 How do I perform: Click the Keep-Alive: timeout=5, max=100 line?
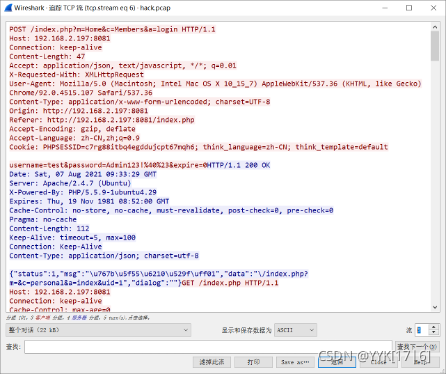(x=72, y=238)
